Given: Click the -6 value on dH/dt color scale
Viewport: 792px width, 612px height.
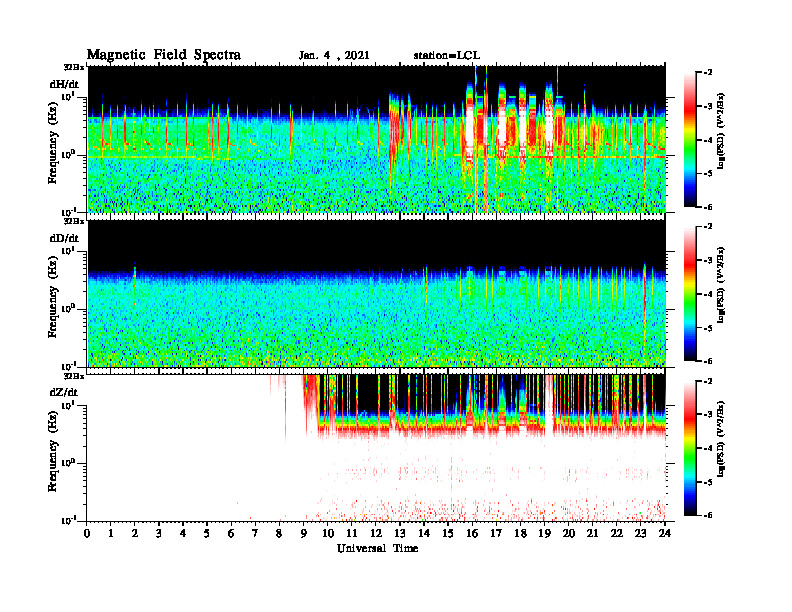Looking at the screenshot, I should (708, 207).
